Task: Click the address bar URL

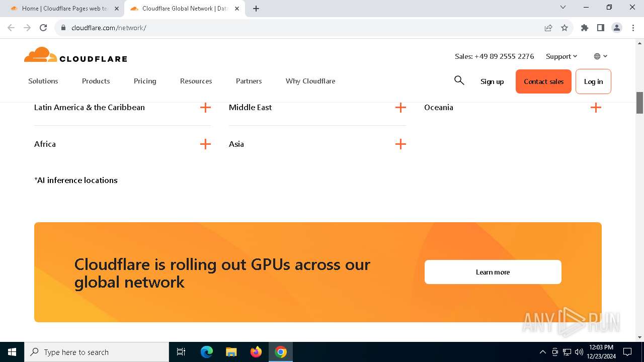Action: pos(109,28)
